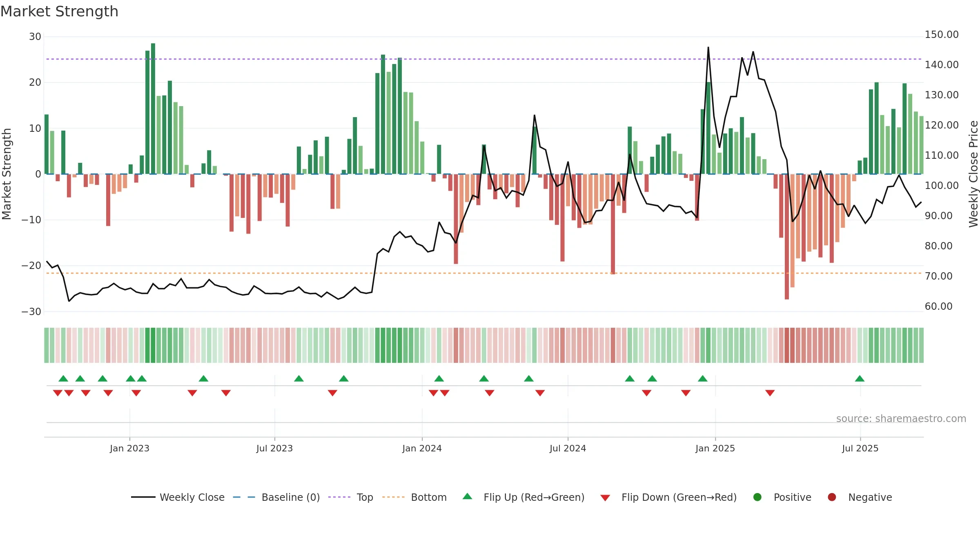Click the red Flip Down legend triangle
The height and width of the screenshot is (551, 980).
click(605, 498)
